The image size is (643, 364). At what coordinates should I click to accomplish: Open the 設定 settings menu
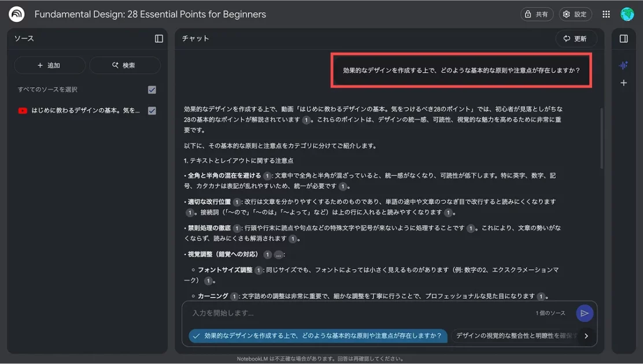click(x=574, y=14)
